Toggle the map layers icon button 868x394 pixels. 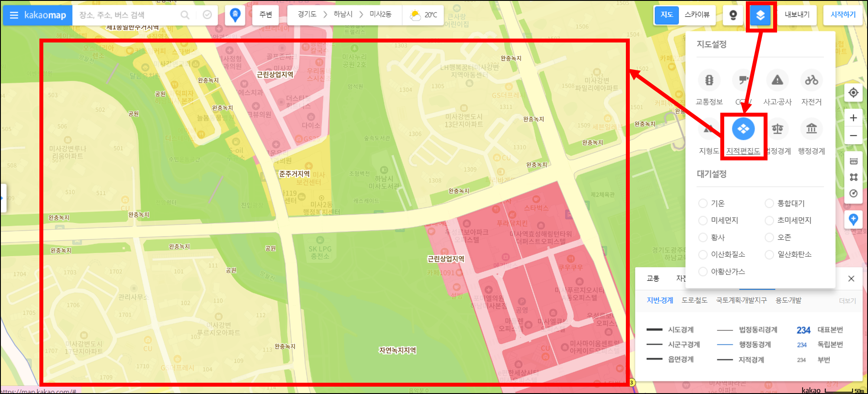[760, 16]
